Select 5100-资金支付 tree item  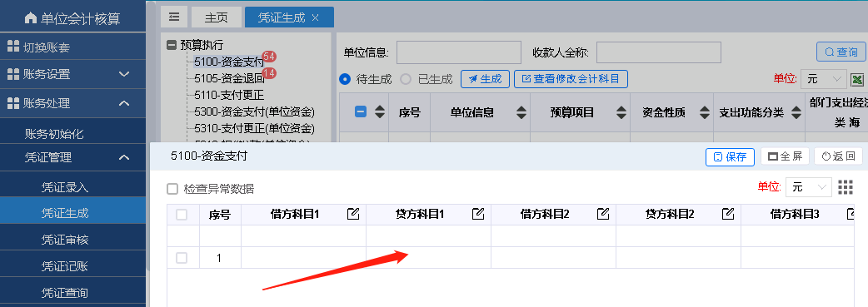(x=228, y=62)
